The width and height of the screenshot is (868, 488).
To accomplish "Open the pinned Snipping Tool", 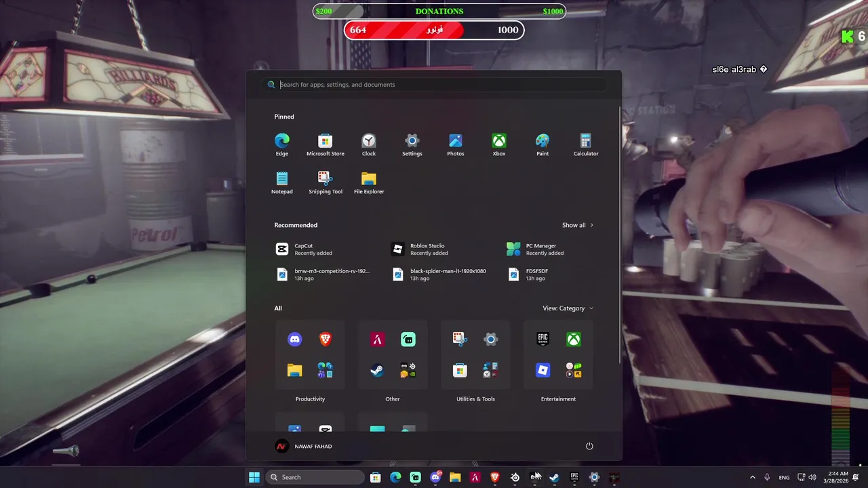I will point(325,183).
